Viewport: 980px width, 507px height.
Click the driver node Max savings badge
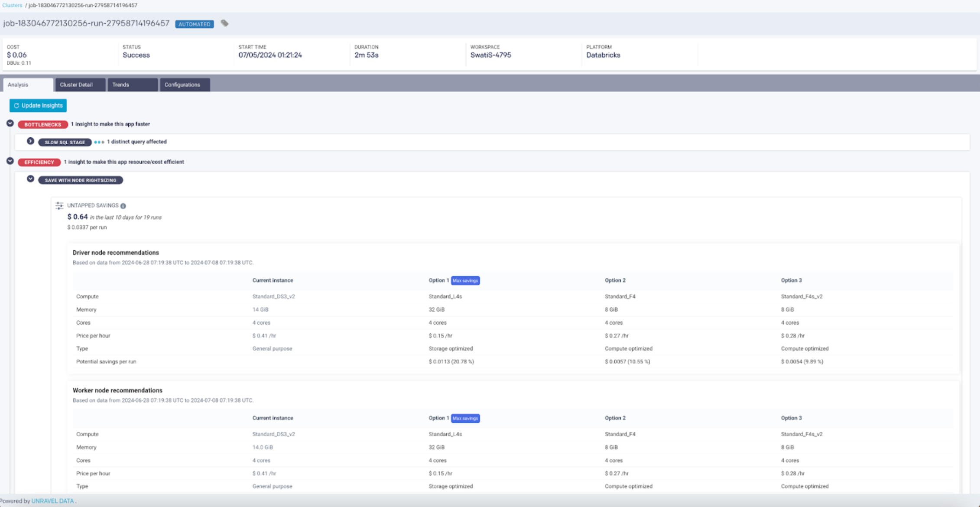tap(465, 280)
